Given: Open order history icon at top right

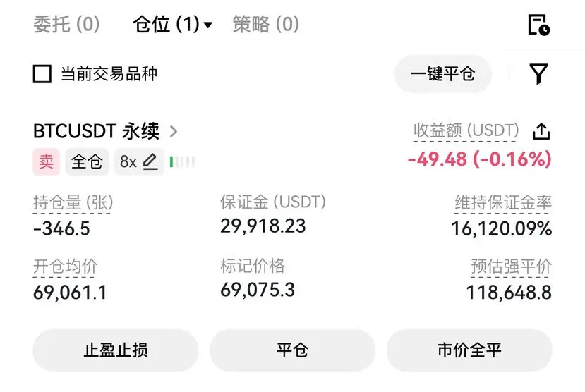Looking at the screenshot, I should (539, 25).
